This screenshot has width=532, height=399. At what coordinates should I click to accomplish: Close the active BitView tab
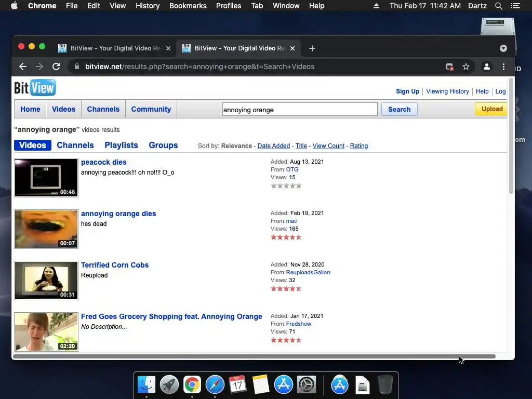pyautogui.click(x=292, y=48)
